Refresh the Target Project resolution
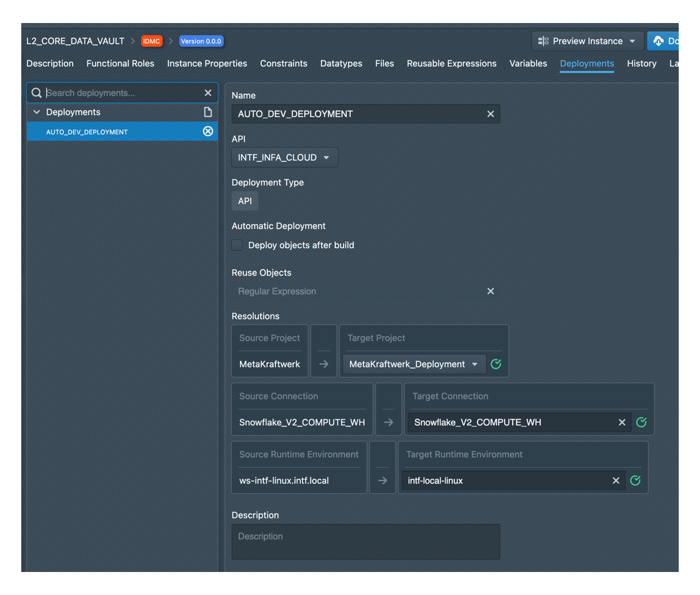This screenshot has height=595, width=700. pos(496,364)
